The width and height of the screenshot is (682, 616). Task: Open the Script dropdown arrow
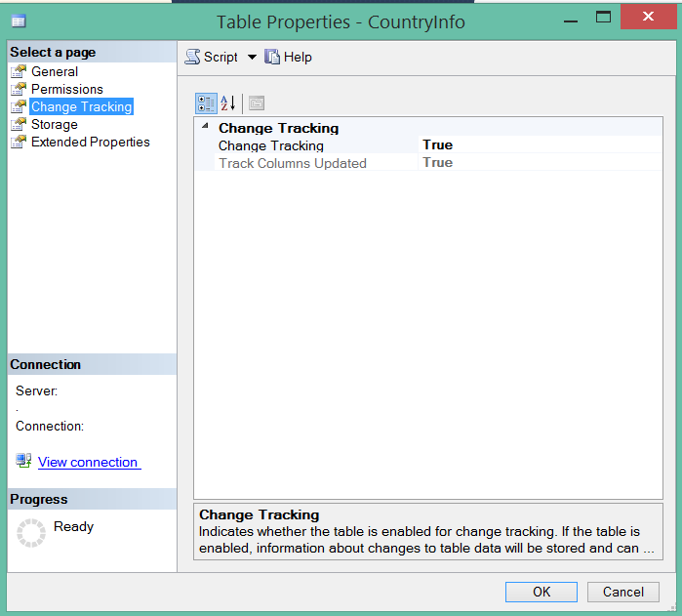(252, 57)
